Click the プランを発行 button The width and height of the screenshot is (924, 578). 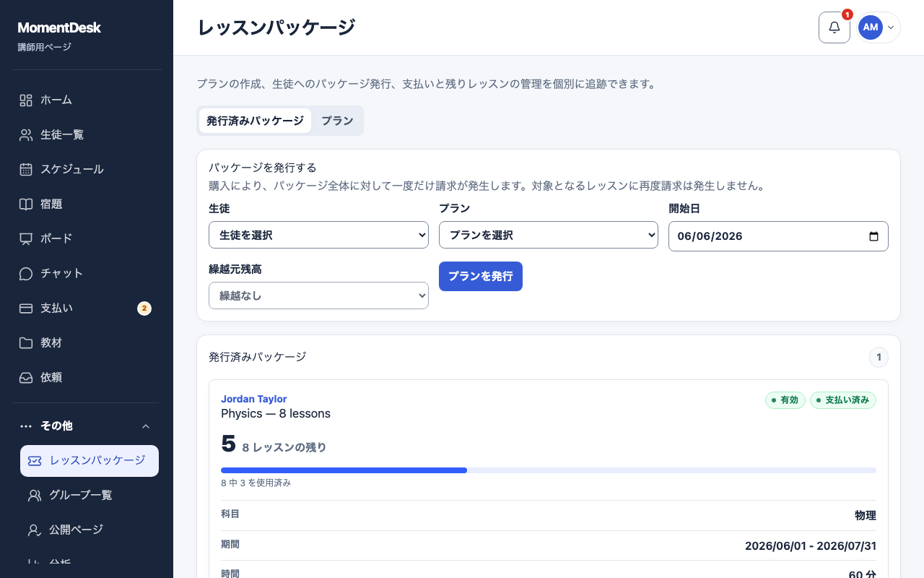tap(481, 276)
